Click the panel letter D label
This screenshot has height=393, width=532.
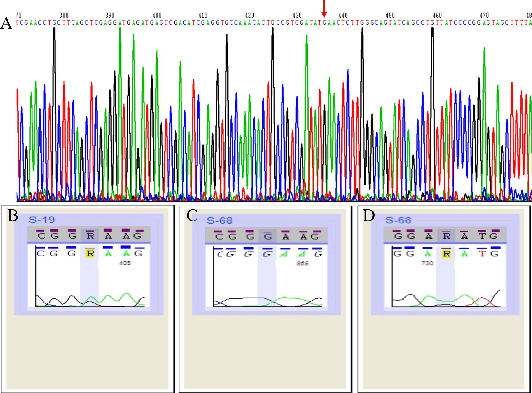[x=369, y=216]
